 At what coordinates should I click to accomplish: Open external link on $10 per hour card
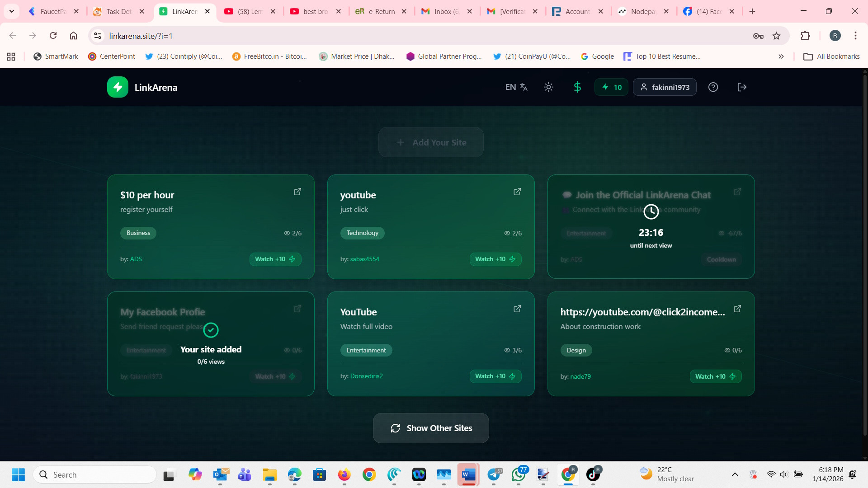coord(297,192)
